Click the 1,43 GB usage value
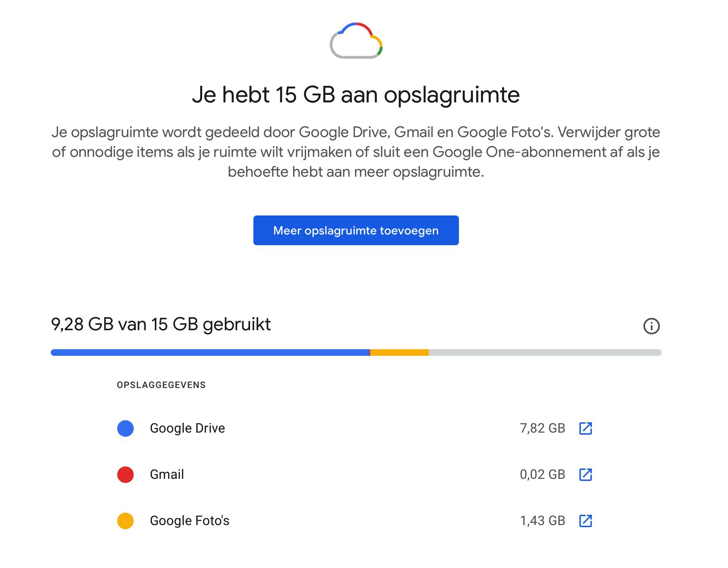Image resolution: width=728 pixels, height=568 pixels. (542, 521)
